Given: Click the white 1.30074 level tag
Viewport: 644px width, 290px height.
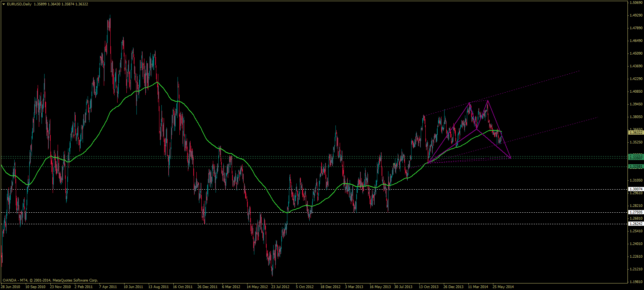Looking at the screenshot, I should tap(636, 189).
